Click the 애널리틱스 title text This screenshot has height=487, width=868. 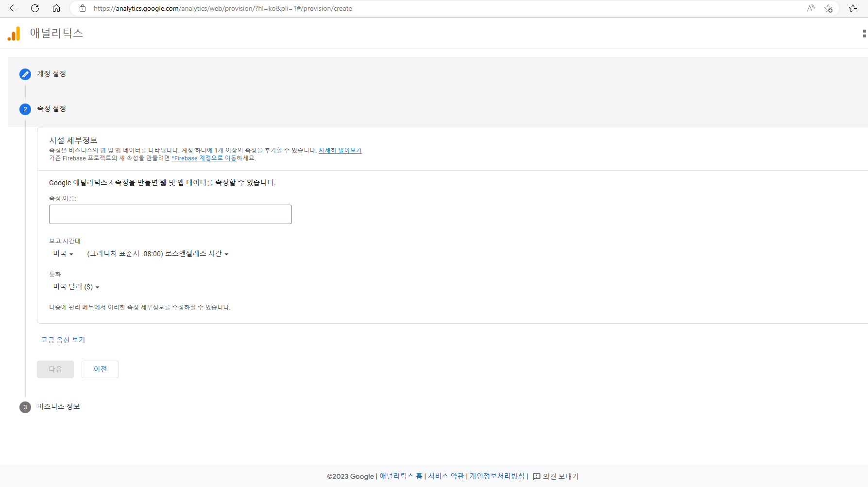[x=56, y=33]
